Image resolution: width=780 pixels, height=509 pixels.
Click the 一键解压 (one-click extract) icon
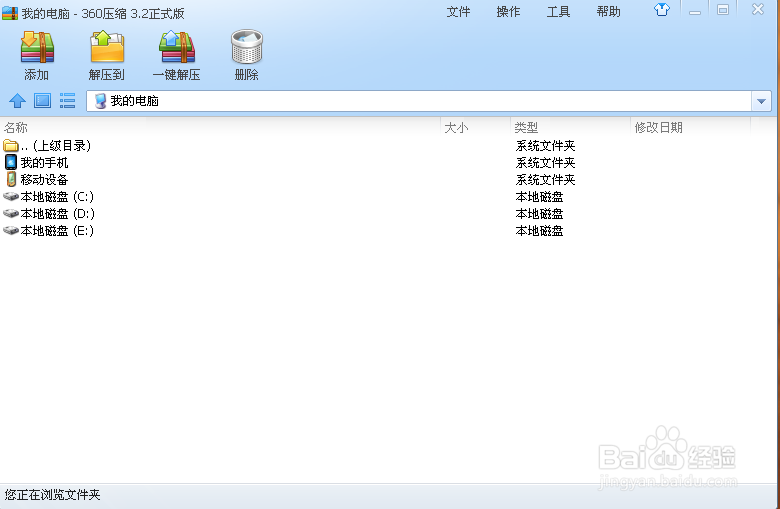click(177, 47)
